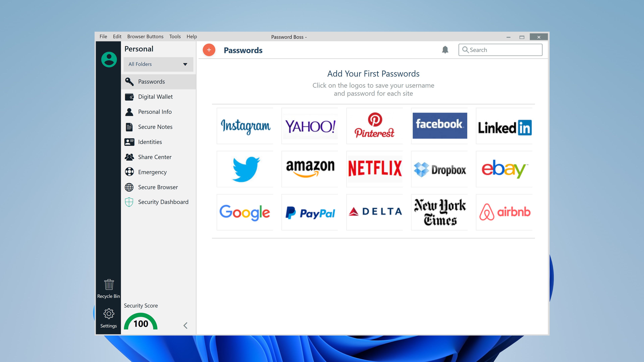
Task: Select the Google logo tile
Action: point(245,212)
